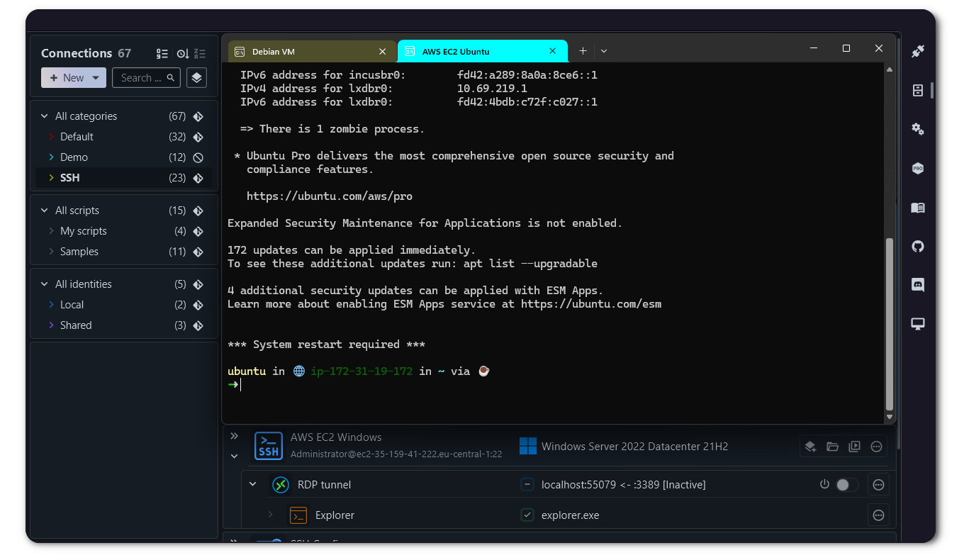Screen dimensions: 964x560
Task: Click the git sync icon beside the Default category
Action: coord(198,137)
